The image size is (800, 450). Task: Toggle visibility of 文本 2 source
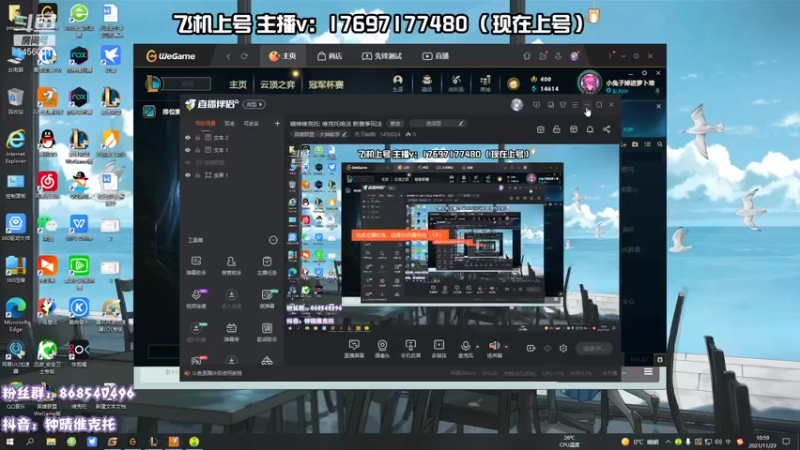pos(188,138)
